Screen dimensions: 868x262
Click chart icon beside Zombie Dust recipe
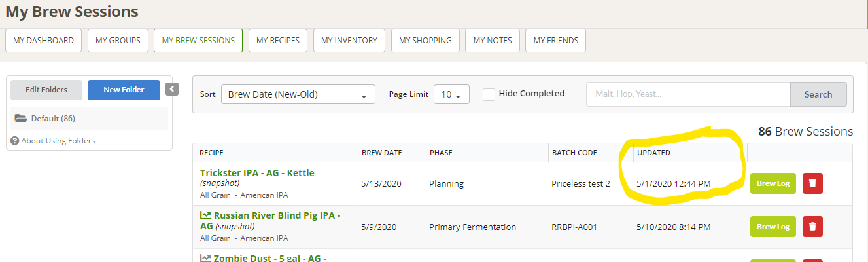[205, 258]
